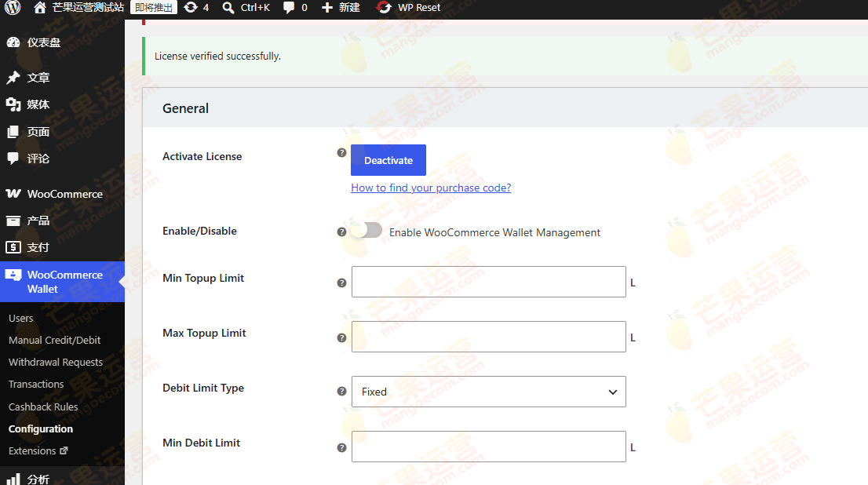This screenshot has width=868, height=485.
Task: Click the 新建 label in the admin bar
Action: (349, 7)
